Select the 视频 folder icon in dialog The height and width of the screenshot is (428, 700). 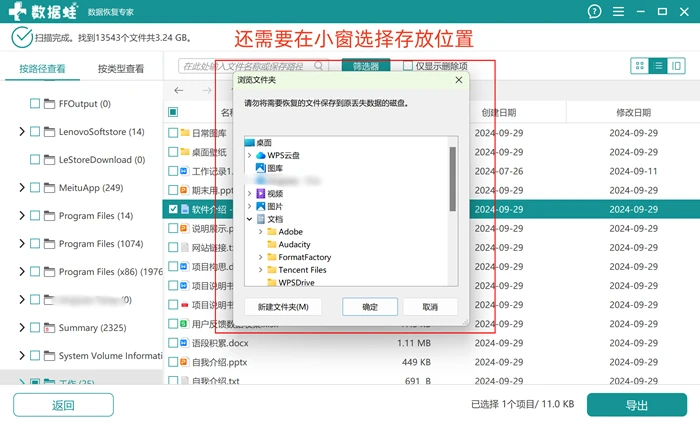point(261,194)
